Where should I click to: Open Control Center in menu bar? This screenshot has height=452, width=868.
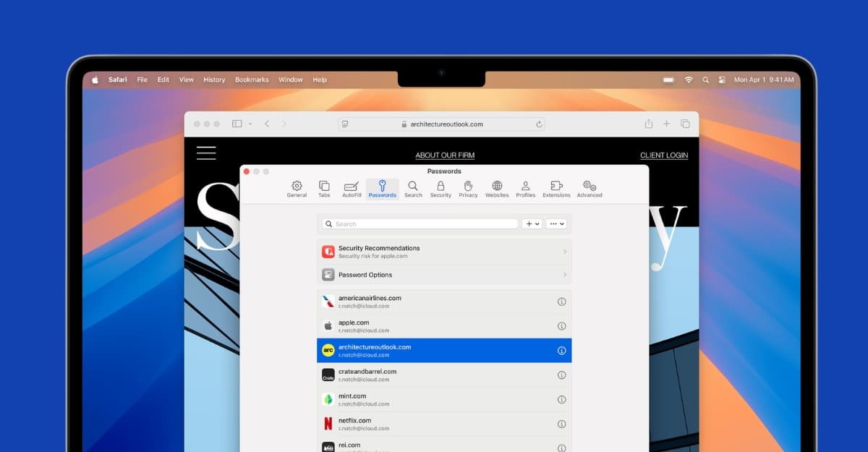point(720,80)
